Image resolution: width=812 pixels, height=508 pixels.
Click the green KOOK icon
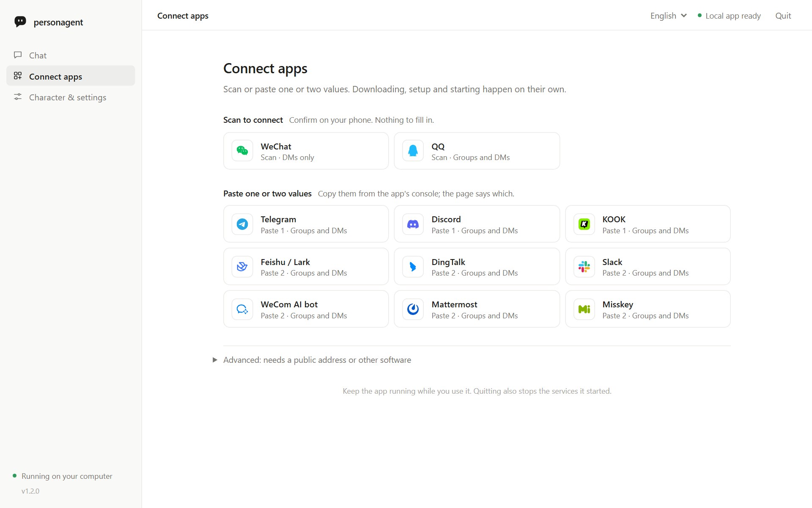[584, 224]
